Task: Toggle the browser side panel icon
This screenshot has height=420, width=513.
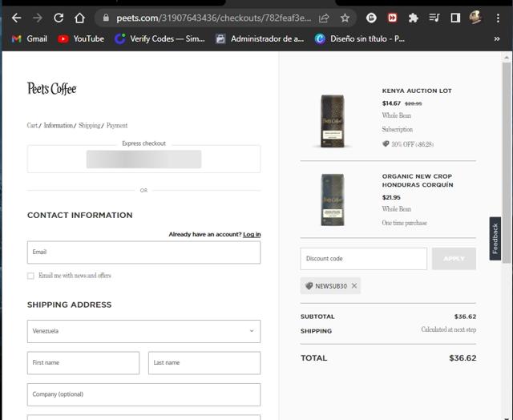Action: point(455,18)
